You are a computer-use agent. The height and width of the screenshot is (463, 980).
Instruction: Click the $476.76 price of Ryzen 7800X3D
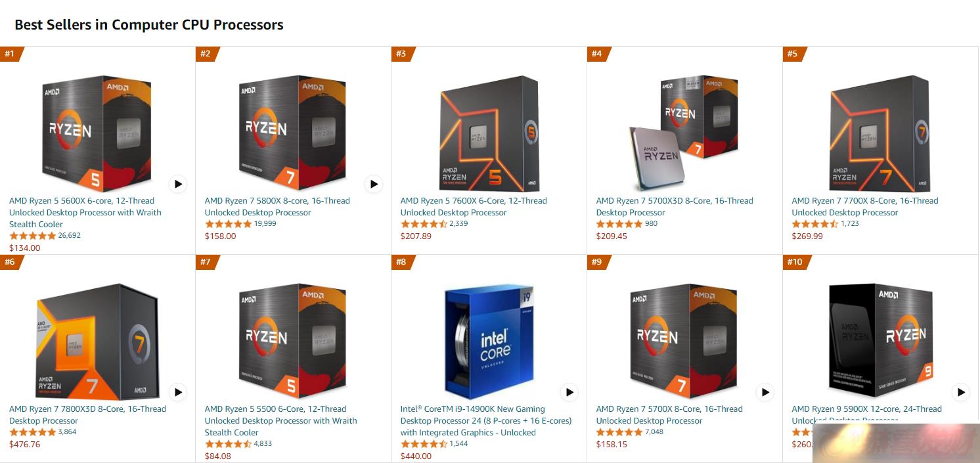[24, 445]
